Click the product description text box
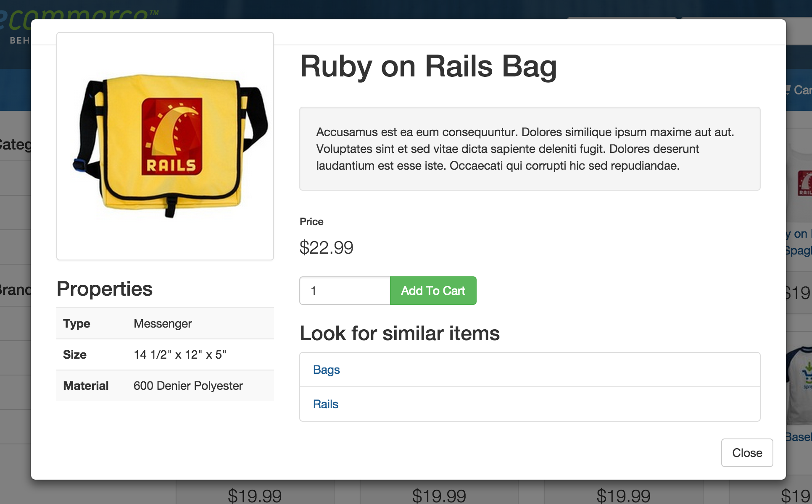The width and height of the screenshot is (812, 504). (x=530, y=149)
